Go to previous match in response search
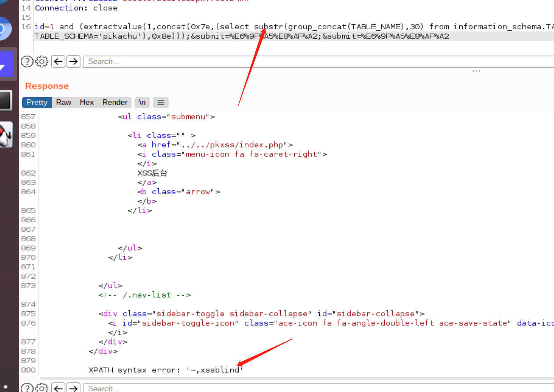554x392 pixels. 58,388
